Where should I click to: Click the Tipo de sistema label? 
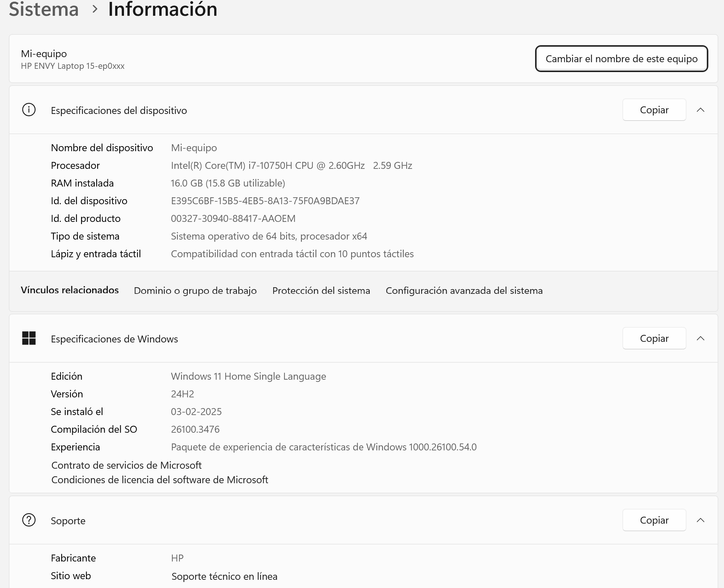click(85, 236)
